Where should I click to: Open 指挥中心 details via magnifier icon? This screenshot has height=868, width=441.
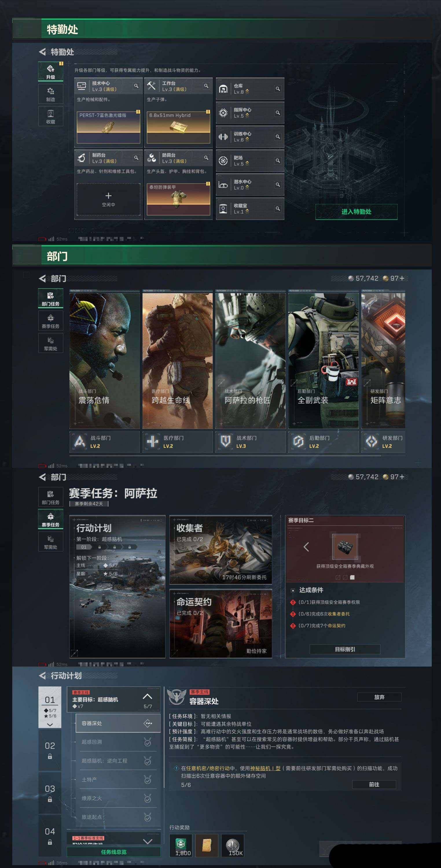click(x=278, y=112)
